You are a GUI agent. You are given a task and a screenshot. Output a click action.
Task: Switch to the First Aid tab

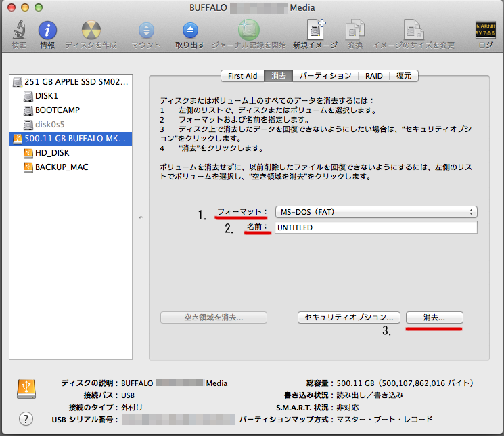(x=242, y=76)
